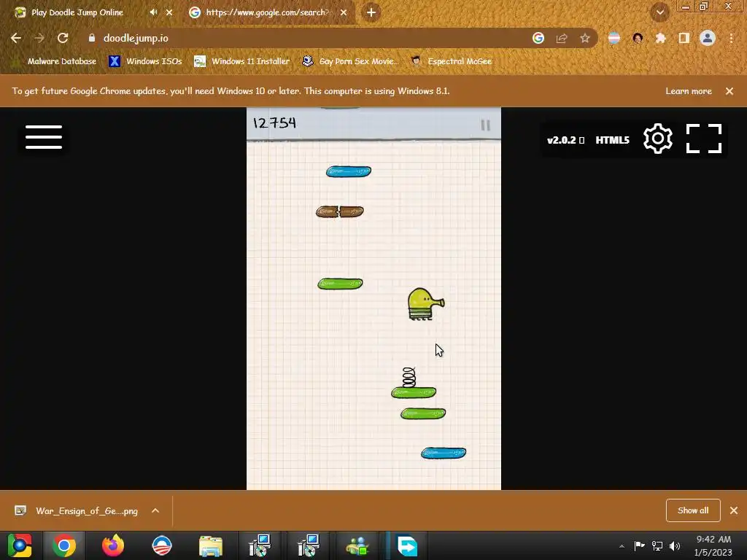The image size is (747, 560).
Task: Close the Google search tab
Action: click(344, 12)
